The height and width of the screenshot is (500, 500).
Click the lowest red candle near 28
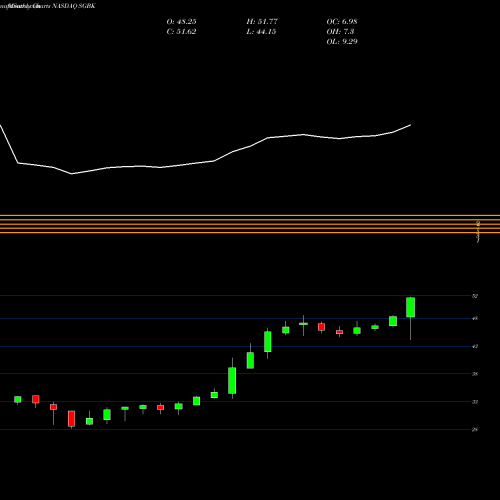71,419
